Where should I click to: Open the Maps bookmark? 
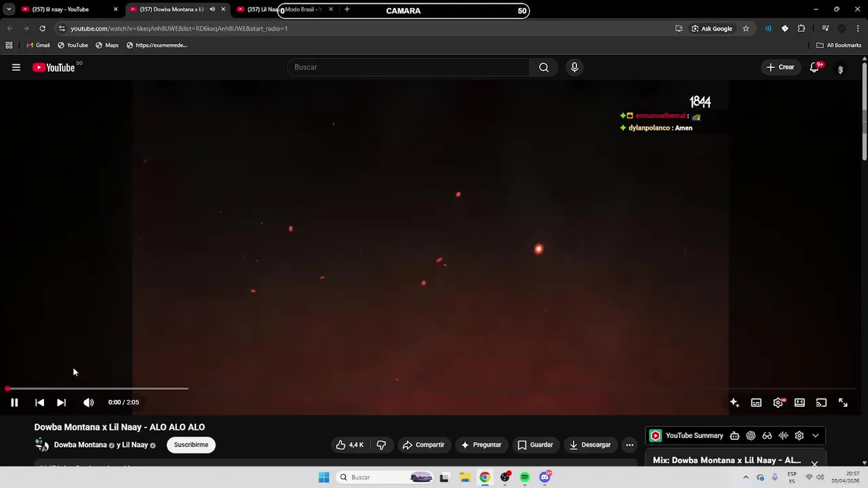(107, 45)
